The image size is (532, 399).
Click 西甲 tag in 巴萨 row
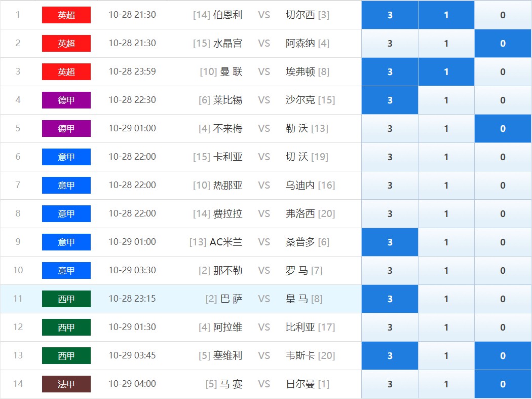[x=66, y=299]
